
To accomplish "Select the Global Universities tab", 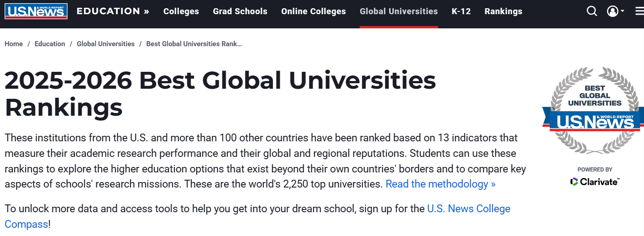I will pos(399,11).
